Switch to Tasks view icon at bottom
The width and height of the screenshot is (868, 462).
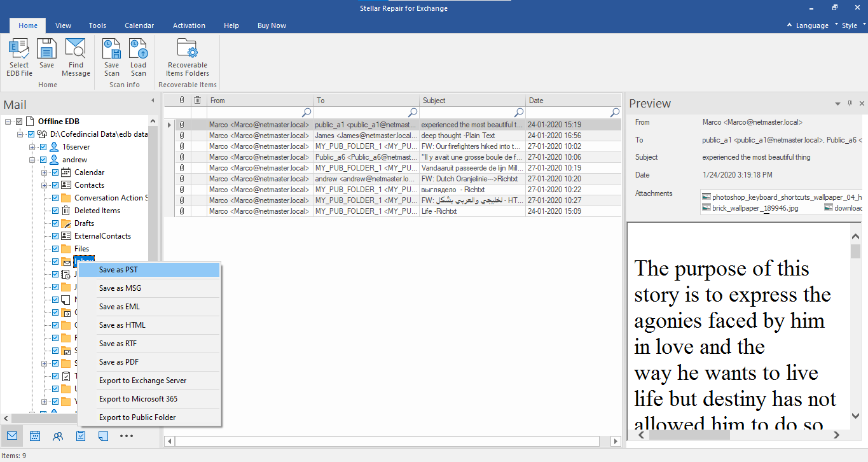(81, 436)
